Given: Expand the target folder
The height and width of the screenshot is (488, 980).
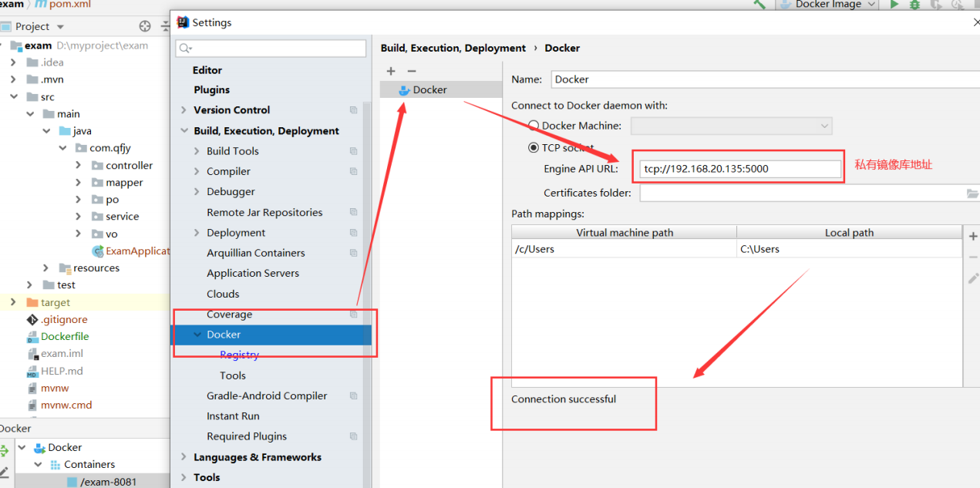Looking at the screenshot, I should click(x=13, y=302).
